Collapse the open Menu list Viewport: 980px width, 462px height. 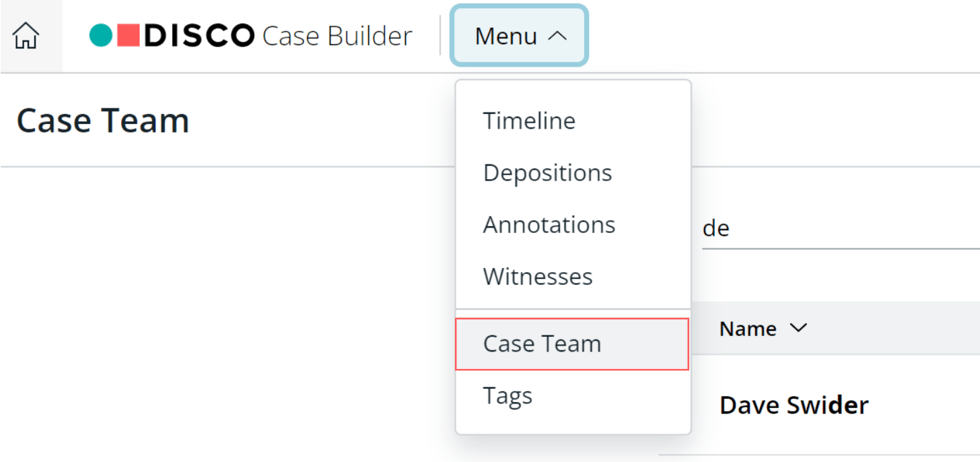[518, 36]
